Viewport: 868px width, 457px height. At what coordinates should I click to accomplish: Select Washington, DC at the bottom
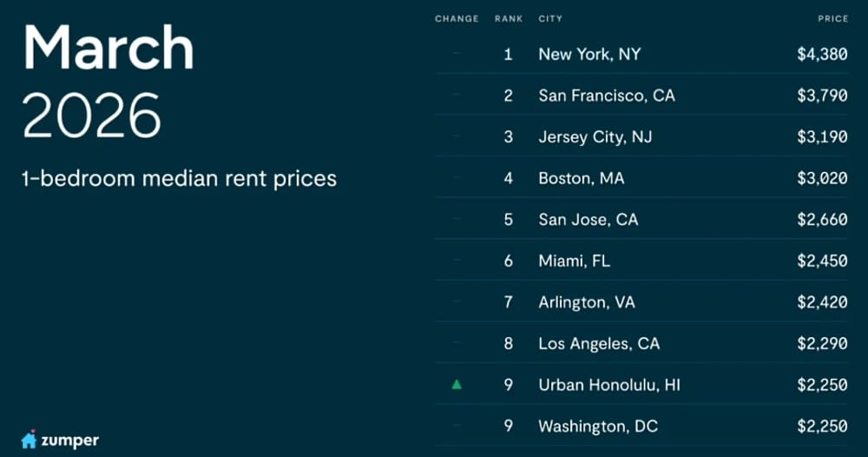click(597, 426)
